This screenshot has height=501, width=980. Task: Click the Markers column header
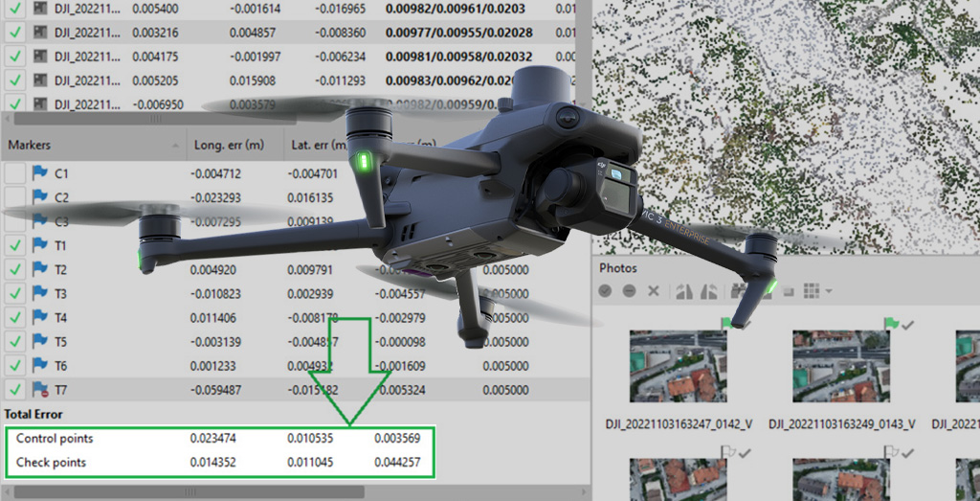tap(94, 145)
